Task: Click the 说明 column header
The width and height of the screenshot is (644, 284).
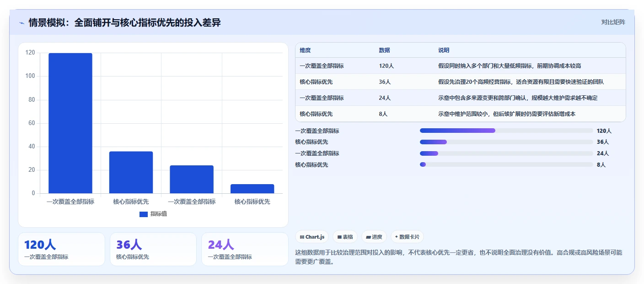Action: pyautogui.click(x=444, y=50)
